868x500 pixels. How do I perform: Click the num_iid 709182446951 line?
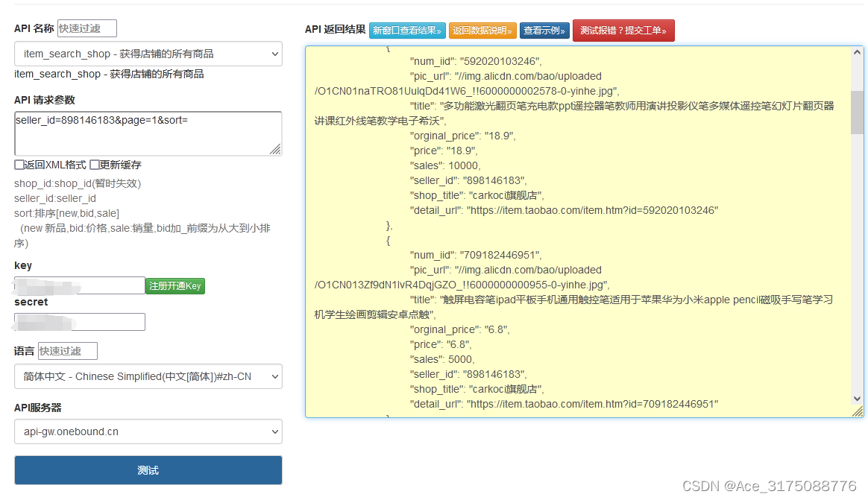click(476, 255)
